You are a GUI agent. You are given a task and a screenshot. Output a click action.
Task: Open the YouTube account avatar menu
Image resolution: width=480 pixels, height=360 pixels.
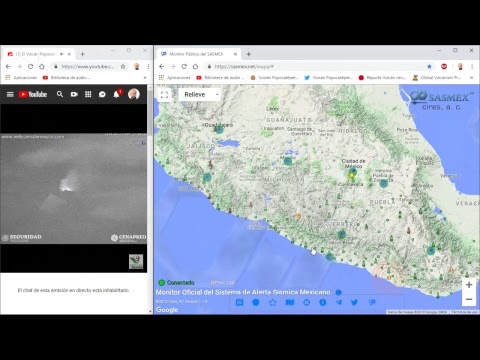pyautogui.click(x=134, y=94)
